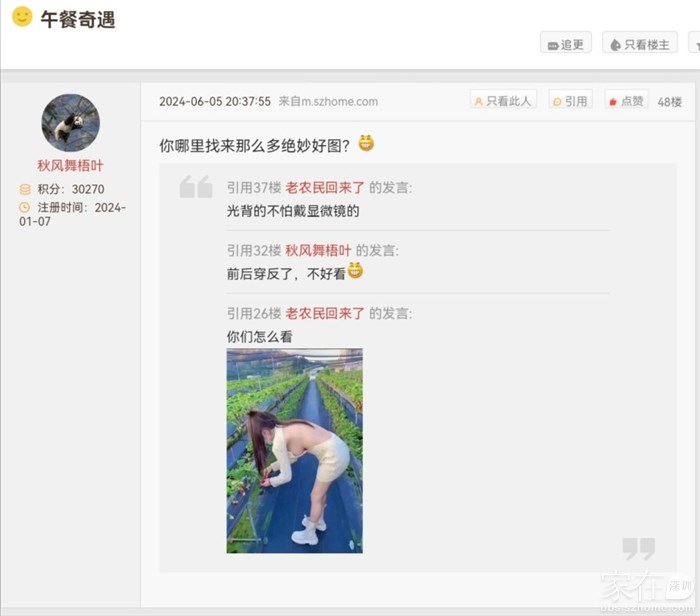Toggle 只看楼主 to show only the thread author's posts

[640, 44]
